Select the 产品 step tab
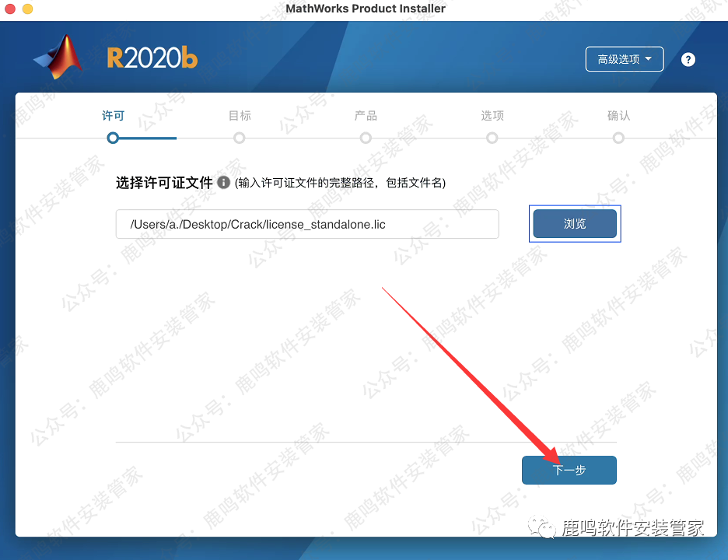 coord(366,116)
